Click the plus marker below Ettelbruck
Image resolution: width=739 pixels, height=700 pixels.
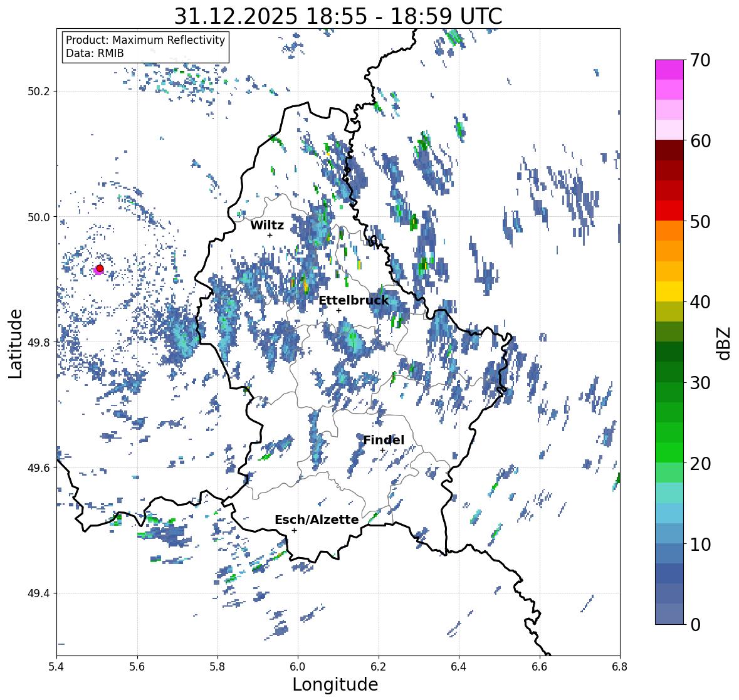(338, 310)
